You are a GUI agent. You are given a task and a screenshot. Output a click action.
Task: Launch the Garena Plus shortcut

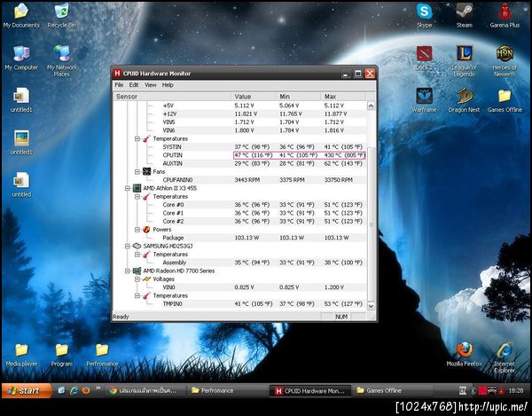click(505, 15)
